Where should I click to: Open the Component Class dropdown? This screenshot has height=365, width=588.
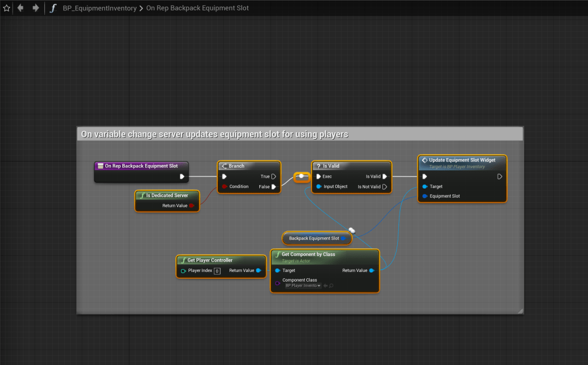click(x=303, y=286)
